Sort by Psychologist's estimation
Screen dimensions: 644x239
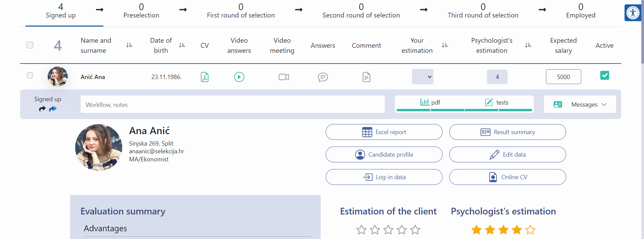528,45
